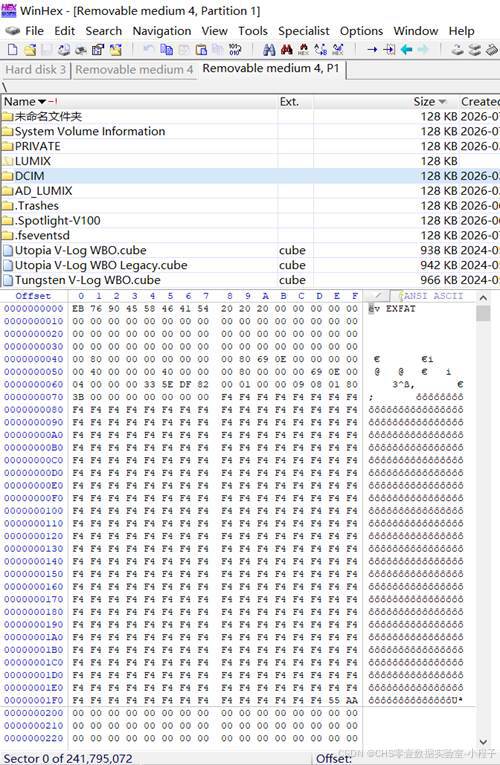
Task: Click the Write clipboard toolbar icon
Action: [201, 49]
